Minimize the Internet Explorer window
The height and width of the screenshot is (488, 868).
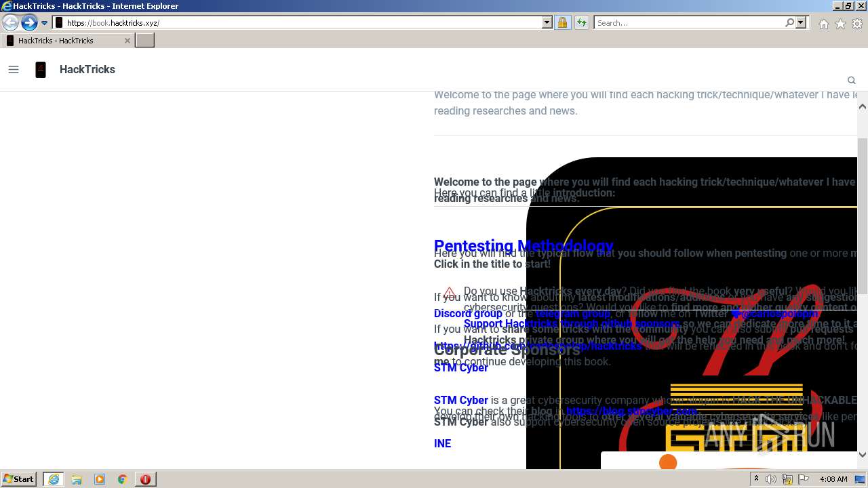837,5
